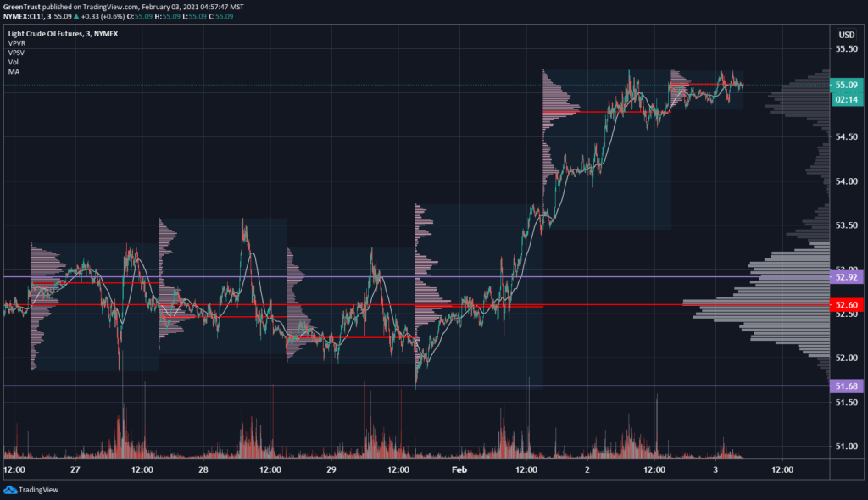Open the TradingView text link beside the logo
This screenshot has height=500, width=868.
(38, 490)
